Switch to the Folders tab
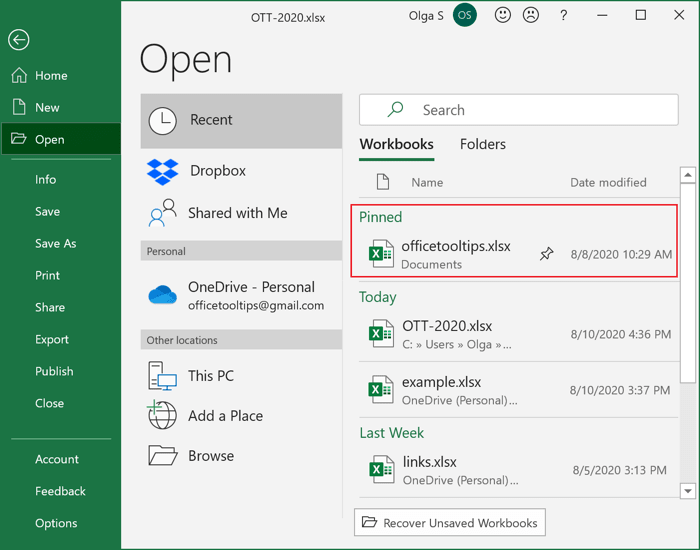This screenshot has width=700, height=550. [x=483, y=145]
